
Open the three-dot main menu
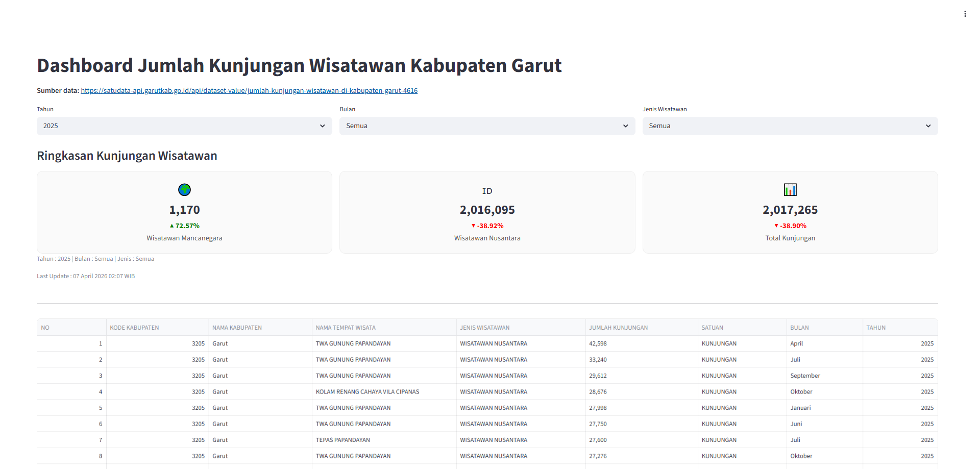pyautogui.click(x=965, y=14)
